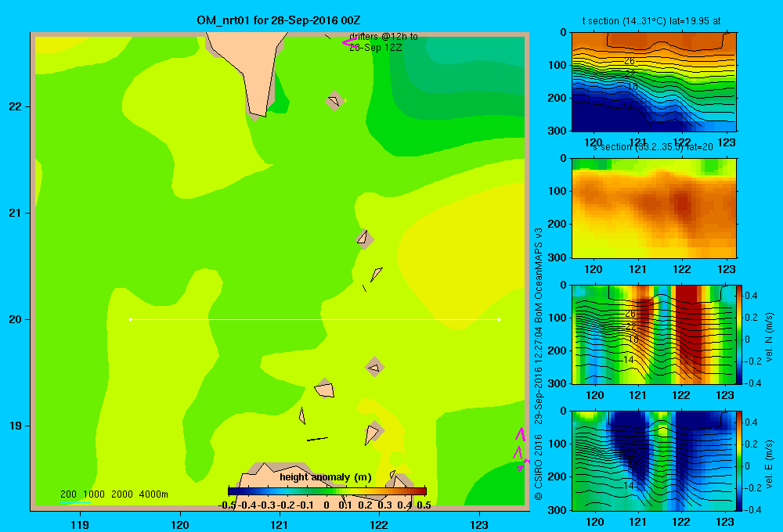Click the left endpoint marker of the white section line
The image size is (783, 532).
pyautogui.click(x=130, y=319)
